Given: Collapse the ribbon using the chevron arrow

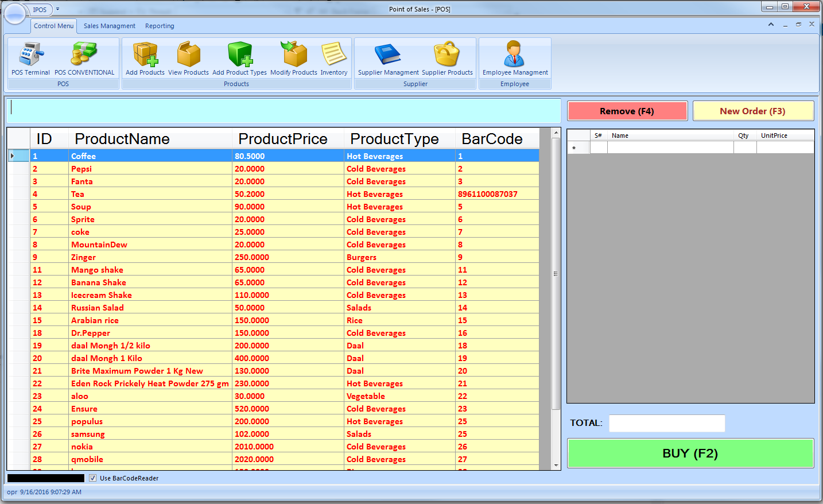Looking at the screenshot, I should pos(771,25).
